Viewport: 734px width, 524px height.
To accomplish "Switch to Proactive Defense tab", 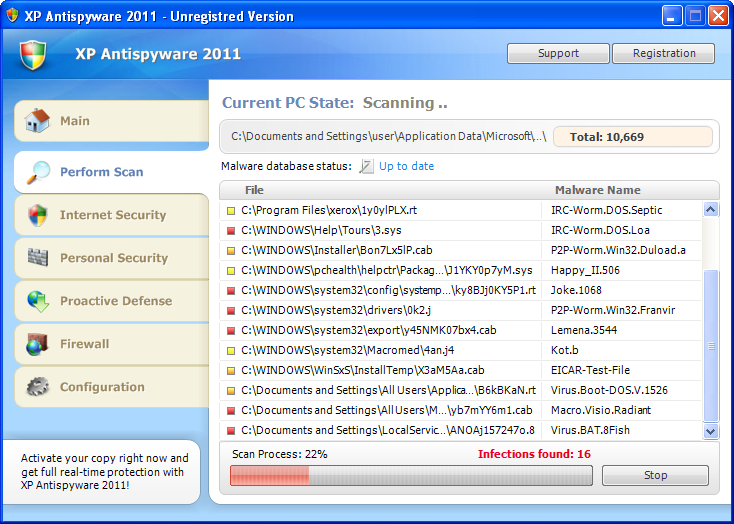I will point(111,301).
